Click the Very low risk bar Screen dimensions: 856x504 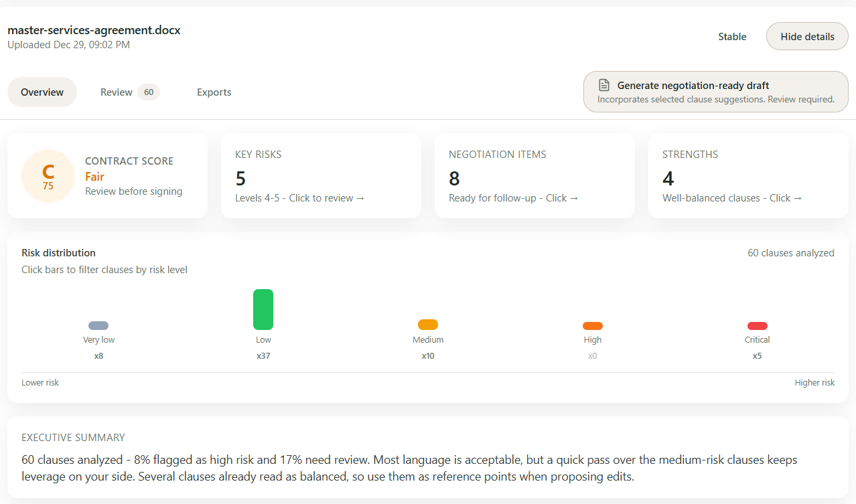tap(98, 325)
